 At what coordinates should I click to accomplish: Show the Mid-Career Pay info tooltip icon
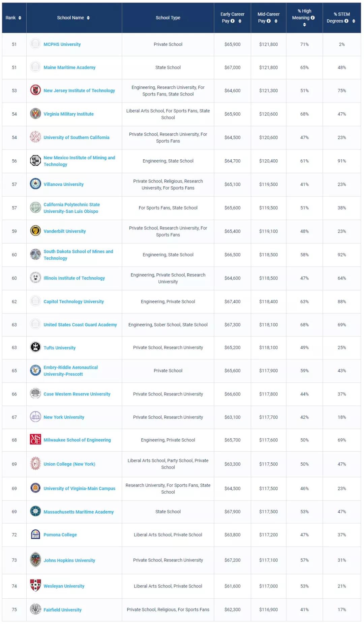(269, 21)
